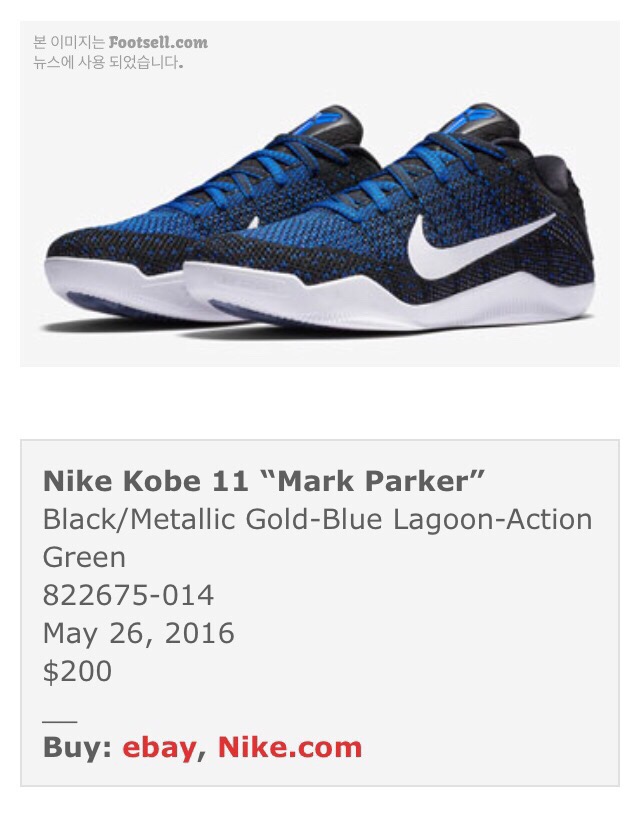Click the short divider line above Buy
This screenshot has width=640, height=814.
(x=60, y=721)
